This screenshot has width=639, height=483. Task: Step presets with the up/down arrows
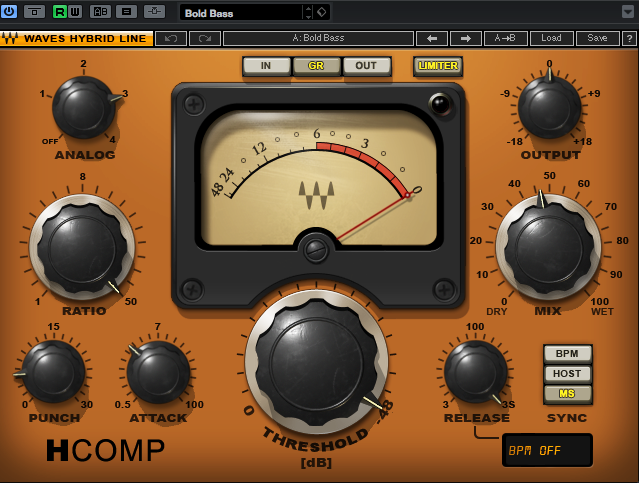308,13
